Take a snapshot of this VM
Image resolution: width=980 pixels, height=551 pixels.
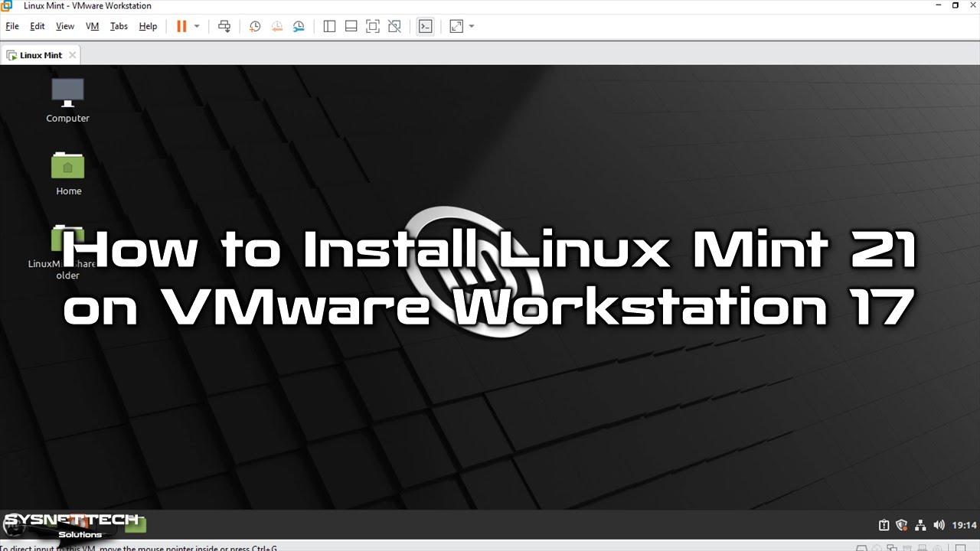tap(255, 26)
